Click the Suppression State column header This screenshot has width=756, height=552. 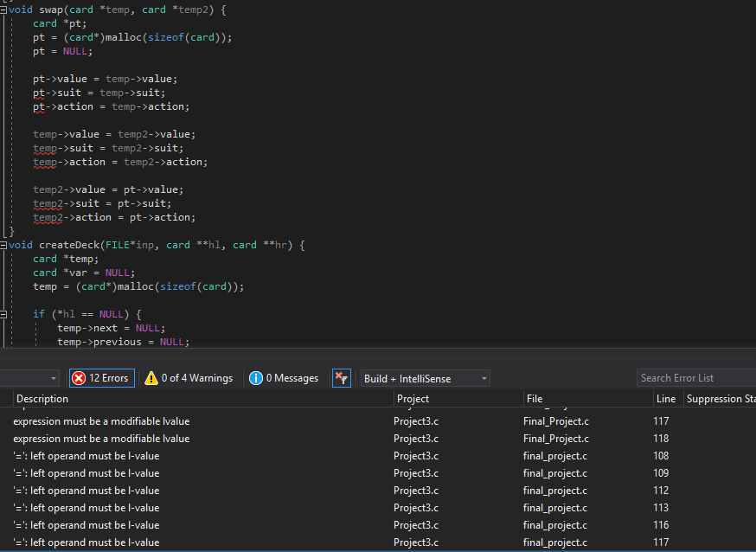click(x=719, y=398)
